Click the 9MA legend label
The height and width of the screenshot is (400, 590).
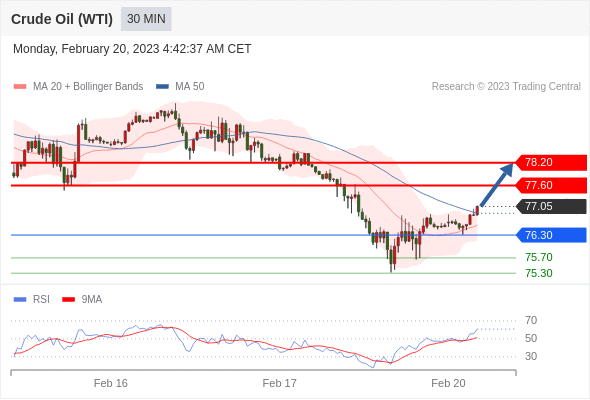click(92, 300)
